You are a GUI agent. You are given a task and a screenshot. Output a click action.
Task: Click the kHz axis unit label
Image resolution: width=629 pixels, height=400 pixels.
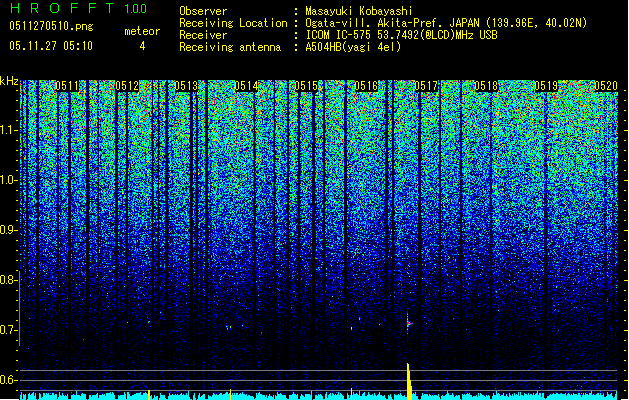(9, 81)
